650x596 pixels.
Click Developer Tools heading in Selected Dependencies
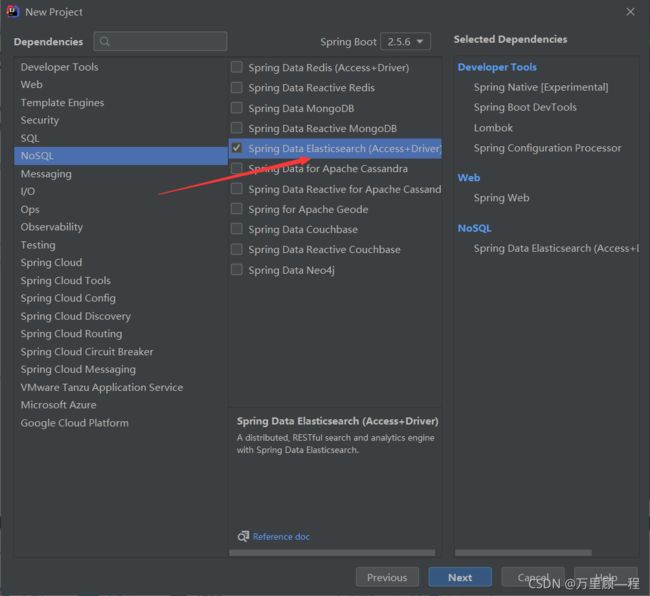point(497,67)
